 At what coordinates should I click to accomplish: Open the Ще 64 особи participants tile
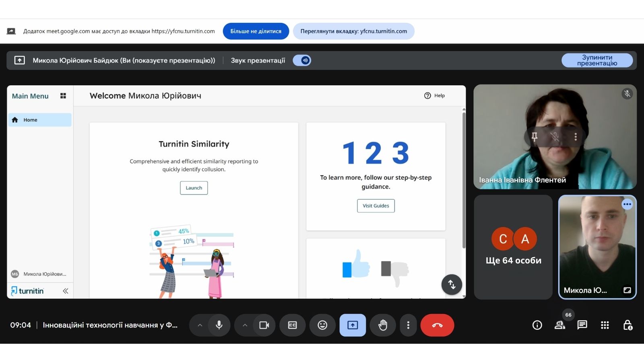(x=513, y=247)
